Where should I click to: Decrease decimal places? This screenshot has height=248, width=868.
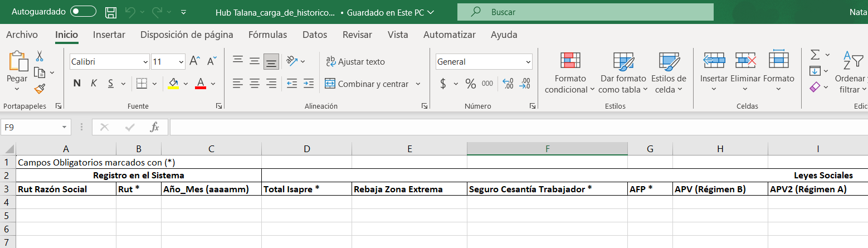(x=525, y=84)
